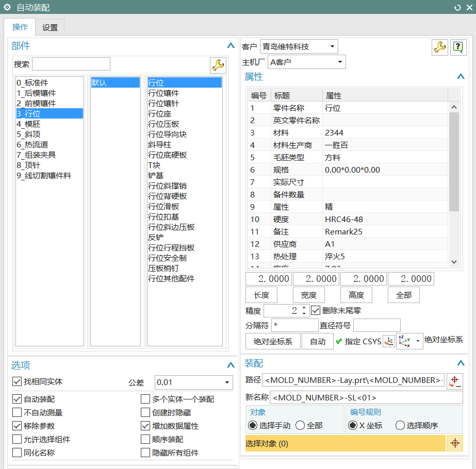Open dropdown arrow beside coordinate axes icon
This screenshot has width=476, height=469.
(418, 341)
